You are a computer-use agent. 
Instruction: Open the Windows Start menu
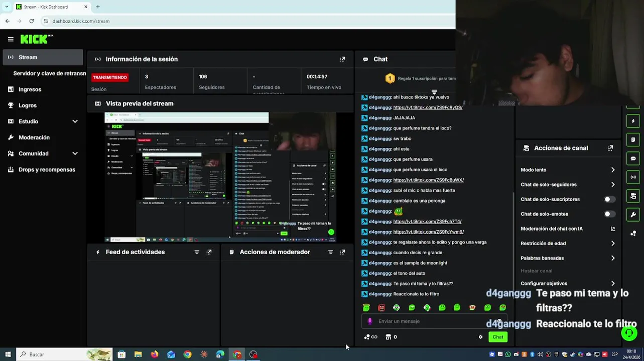(8, 354)
